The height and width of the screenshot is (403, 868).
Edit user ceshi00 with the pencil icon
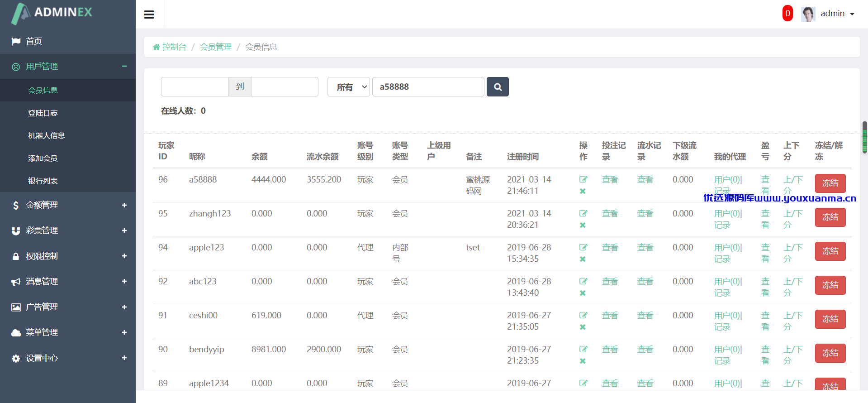tap(583, 316)
